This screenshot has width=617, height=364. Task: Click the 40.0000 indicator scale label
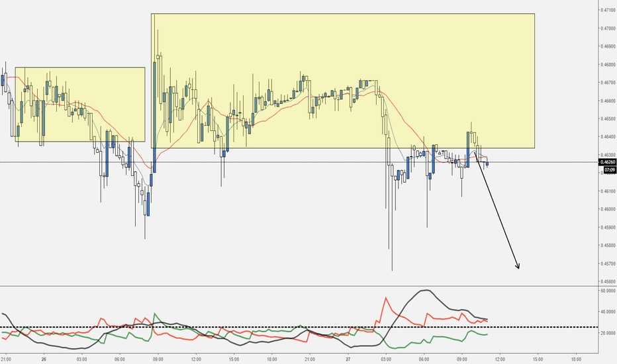click(608, 312)
